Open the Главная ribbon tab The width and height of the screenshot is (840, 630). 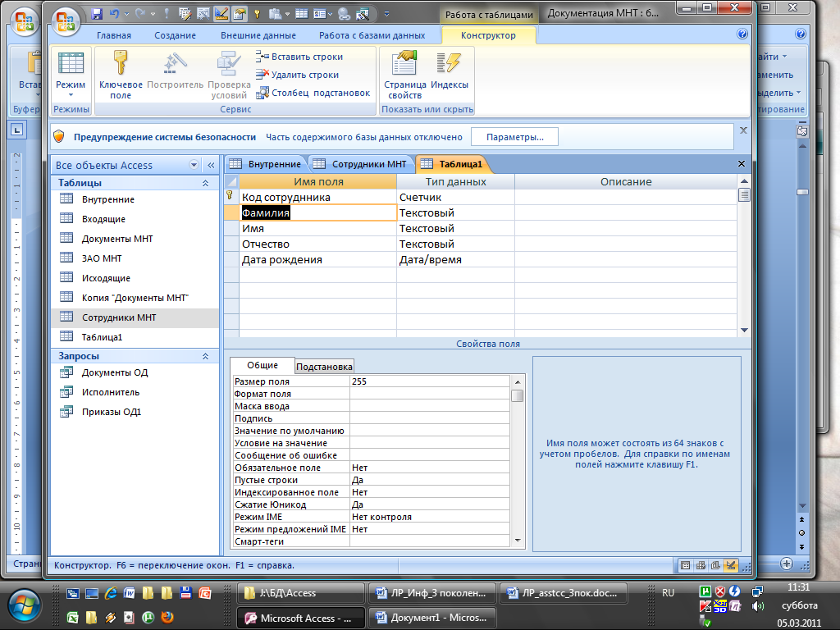click(113, 35)
